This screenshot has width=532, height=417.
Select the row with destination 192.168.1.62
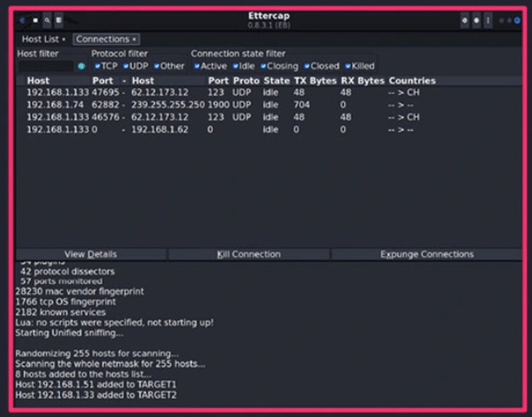click(269, 130)
